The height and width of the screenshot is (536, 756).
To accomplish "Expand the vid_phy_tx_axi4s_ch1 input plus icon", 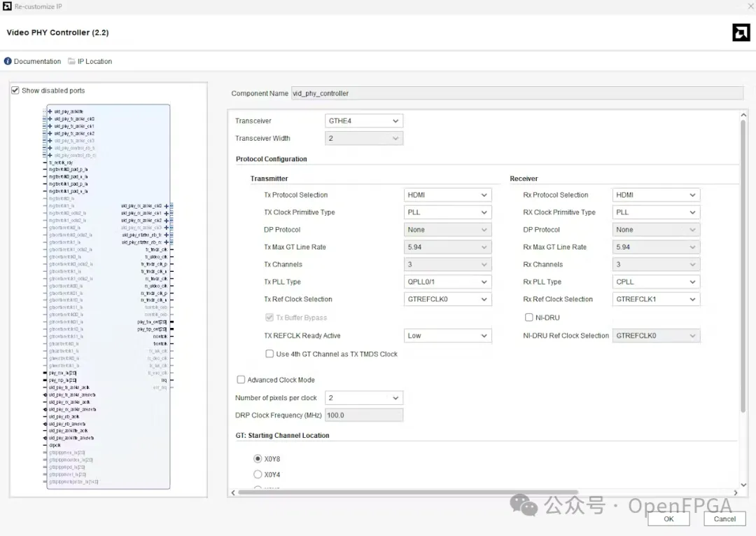I will (x=50, y=126).
